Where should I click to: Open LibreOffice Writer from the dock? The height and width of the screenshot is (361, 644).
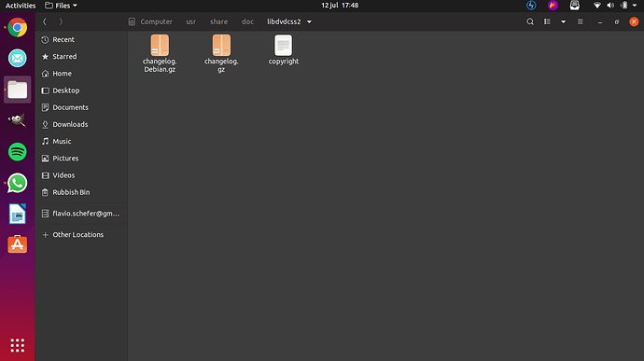coord(17,214)
